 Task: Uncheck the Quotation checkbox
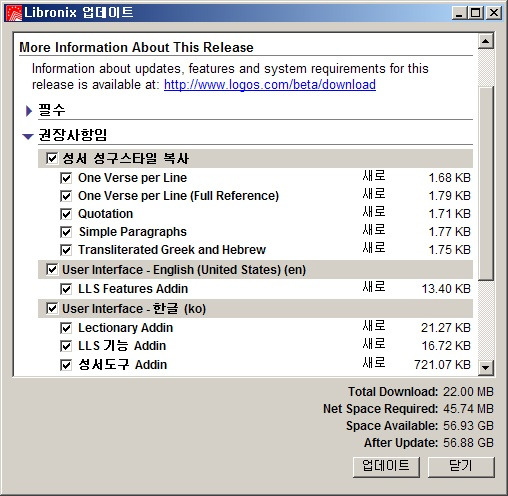(x=66, y=214)
